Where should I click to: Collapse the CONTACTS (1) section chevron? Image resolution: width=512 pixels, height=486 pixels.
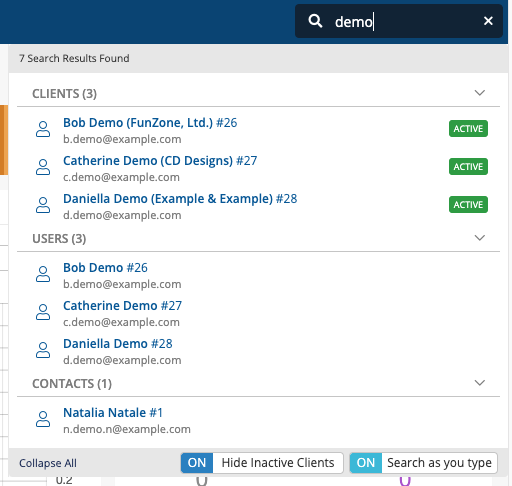pos(480,383)
